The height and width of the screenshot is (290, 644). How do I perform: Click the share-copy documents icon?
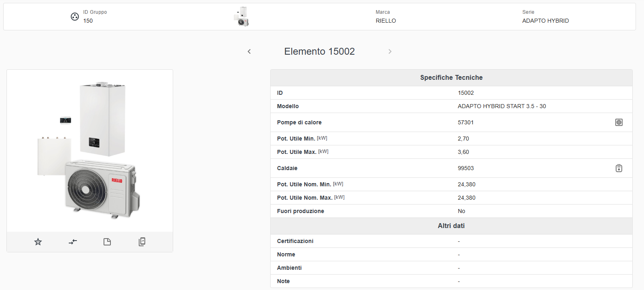coord(142,242)
